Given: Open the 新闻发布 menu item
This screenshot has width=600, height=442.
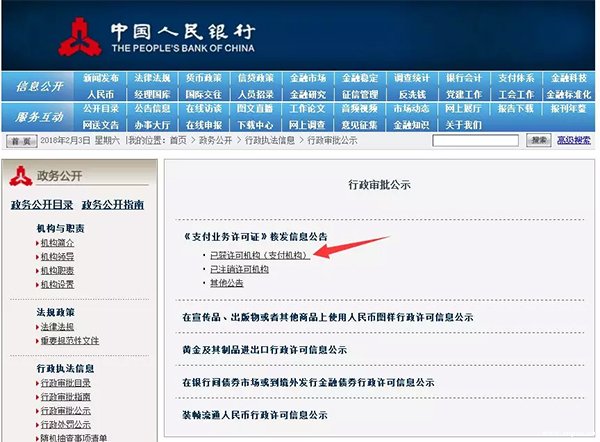Looking at the screenshot, I should point(101,78).
